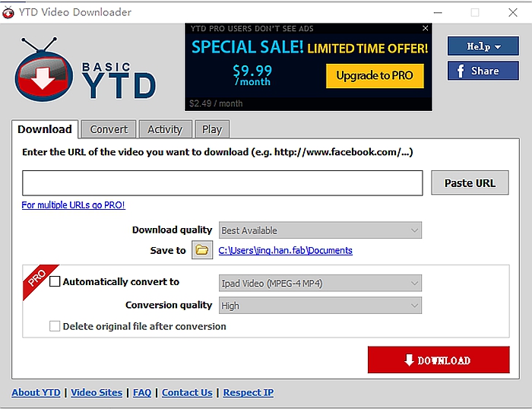Screen dimensions: 532x409
Task: Share on Facebook button
Action: [483, 71]
